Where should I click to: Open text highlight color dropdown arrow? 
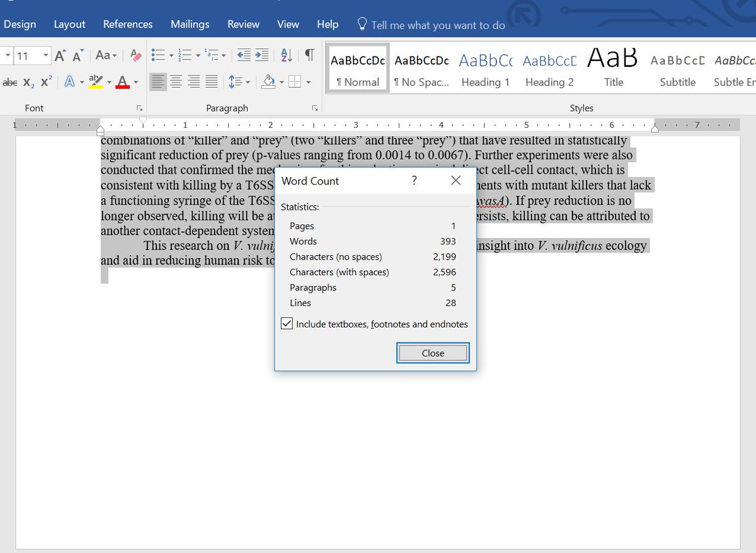108,82
